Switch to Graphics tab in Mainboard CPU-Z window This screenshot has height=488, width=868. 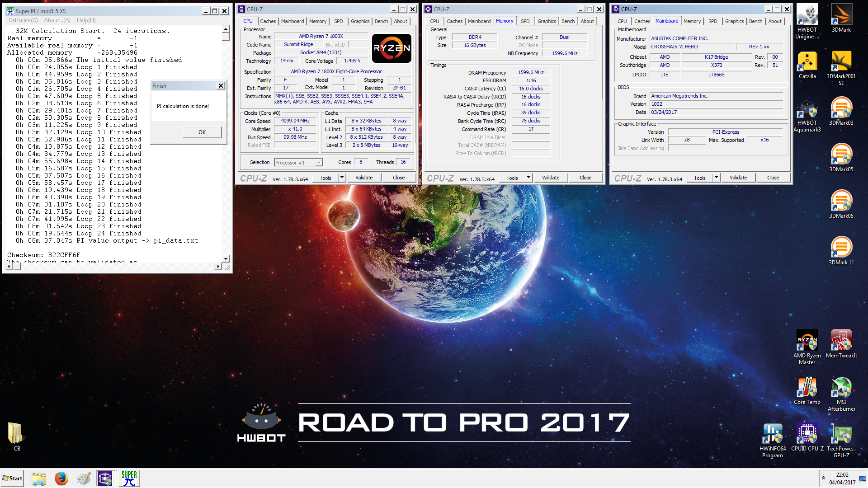point(734,21)
